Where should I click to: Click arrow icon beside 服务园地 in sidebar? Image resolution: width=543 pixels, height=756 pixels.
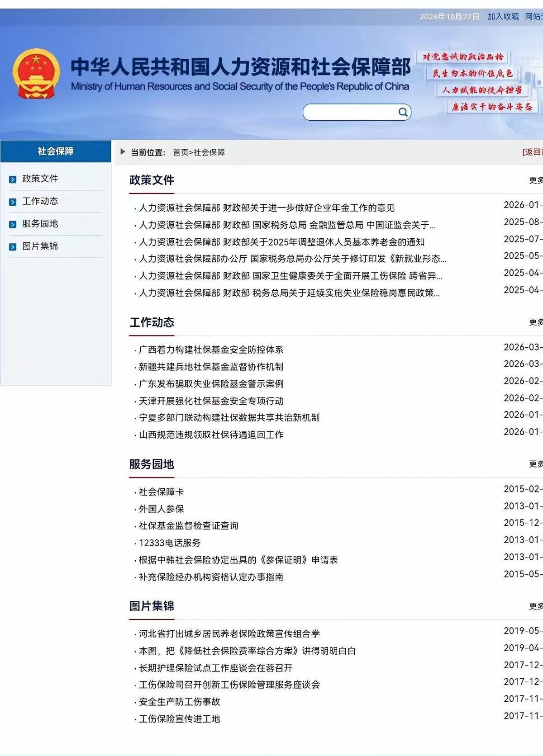pos(13,224)
